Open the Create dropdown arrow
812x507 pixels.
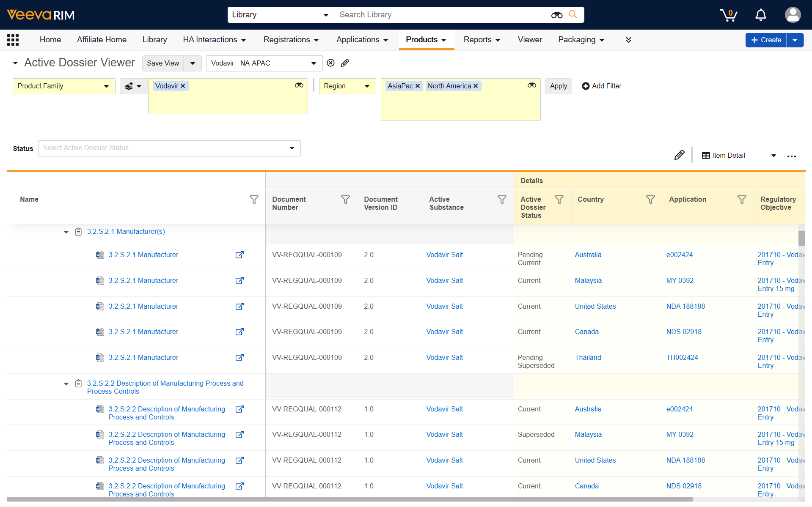[x=795, y=40]
